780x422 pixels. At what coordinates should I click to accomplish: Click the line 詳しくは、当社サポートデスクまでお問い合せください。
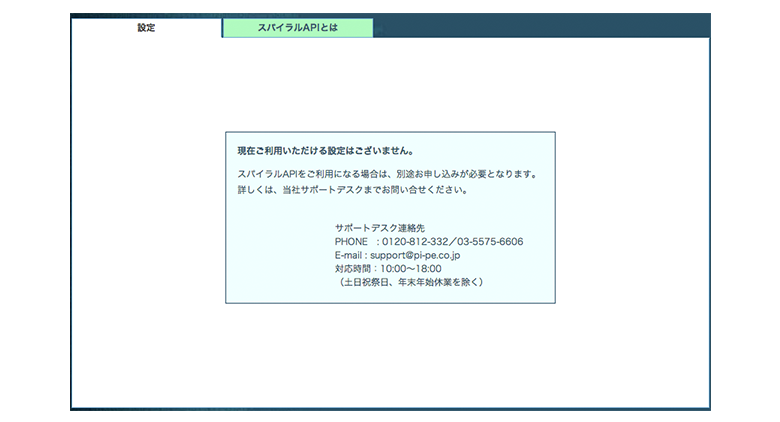353,190
